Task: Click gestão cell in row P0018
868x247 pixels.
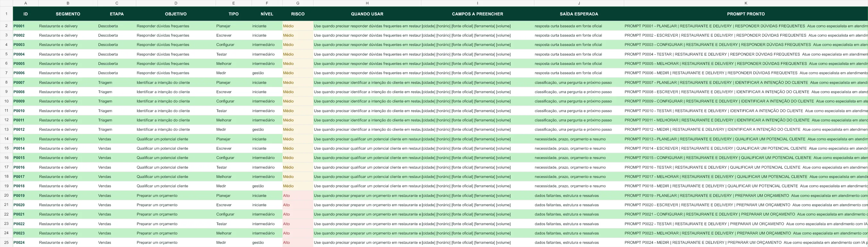Action: coord(267,186)
